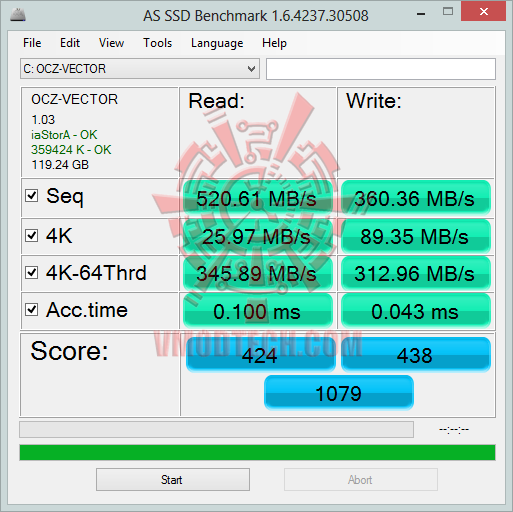Image resolution: width=513 pixels, height=512 pixels.
Task: Click the AS SSD app icon in title bar
Action: point(18,15)
